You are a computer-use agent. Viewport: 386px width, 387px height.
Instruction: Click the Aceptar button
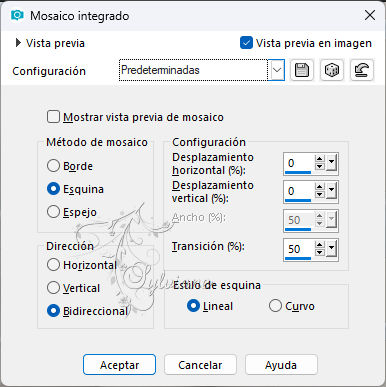pos(119,365)
